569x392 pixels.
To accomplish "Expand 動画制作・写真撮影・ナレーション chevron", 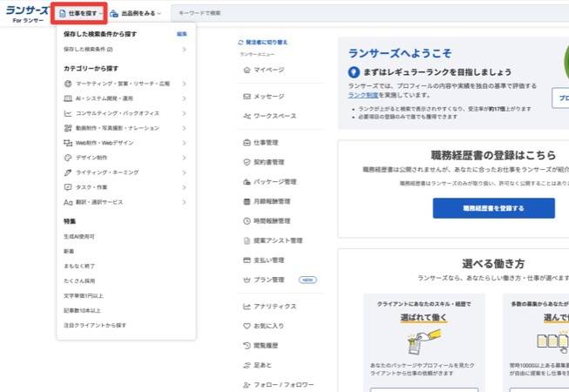I will point(185,128).
